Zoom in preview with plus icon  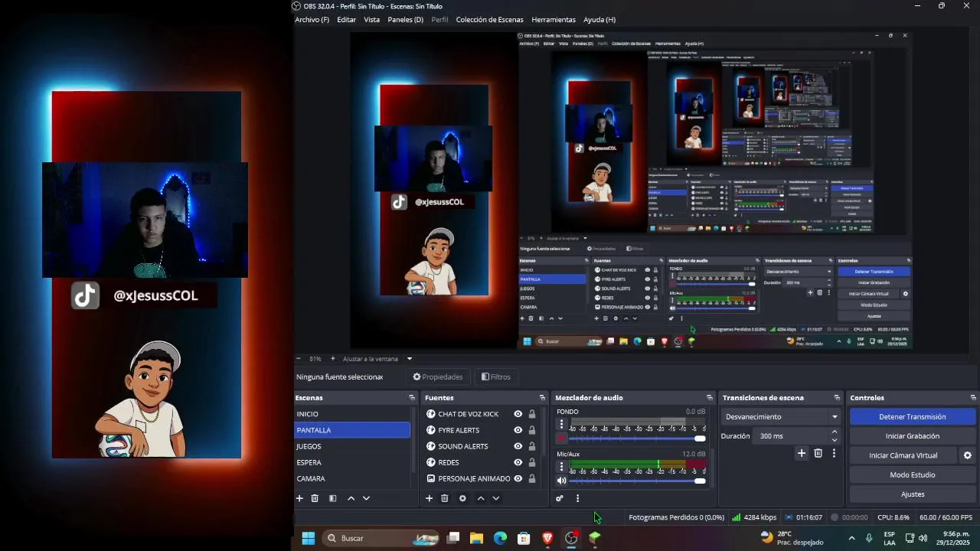coord(332,358)
